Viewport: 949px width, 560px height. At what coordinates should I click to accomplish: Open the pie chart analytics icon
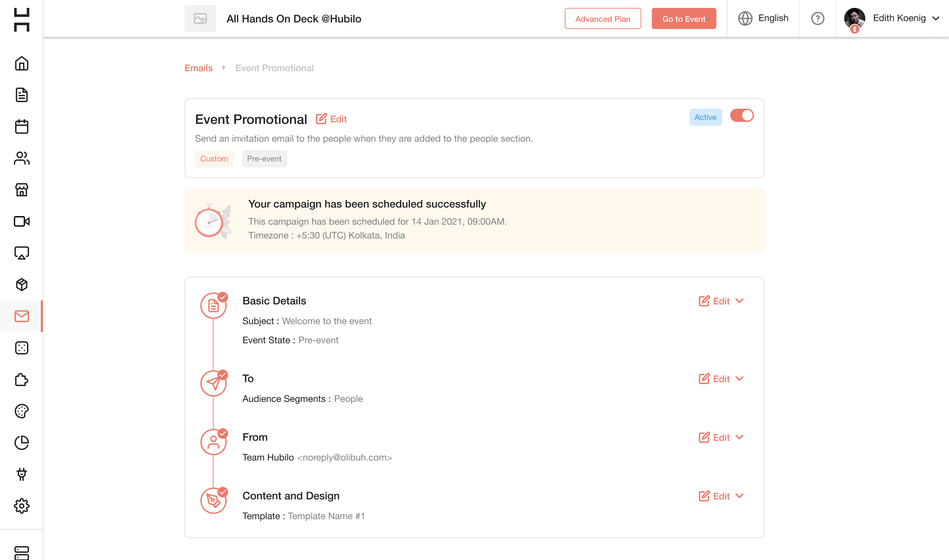point(21,443)
